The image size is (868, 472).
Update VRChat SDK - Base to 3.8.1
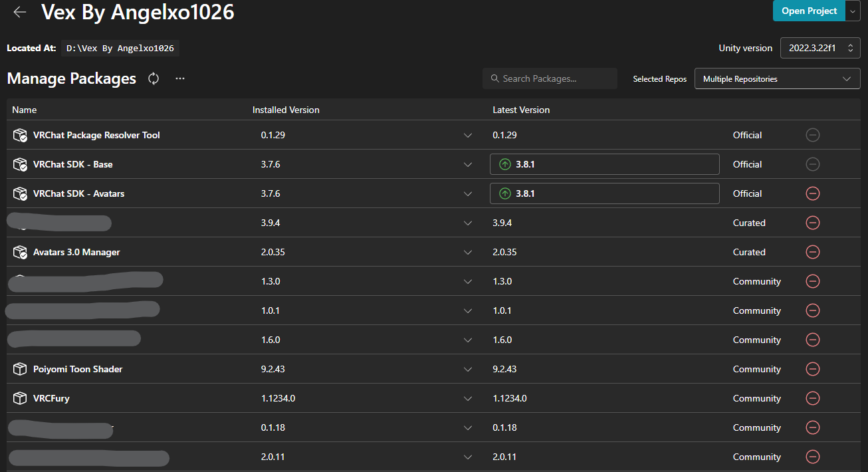[x=604, y=164]
